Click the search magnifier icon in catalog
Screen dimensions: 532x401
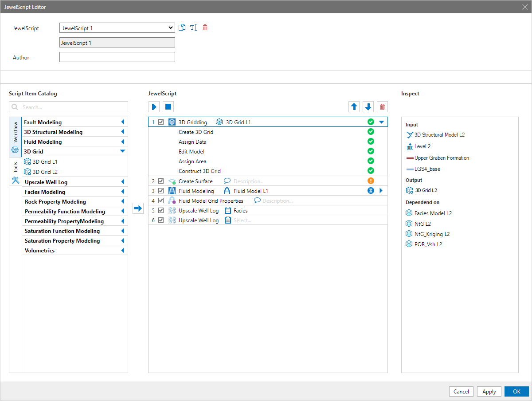(x=15, y=107)
